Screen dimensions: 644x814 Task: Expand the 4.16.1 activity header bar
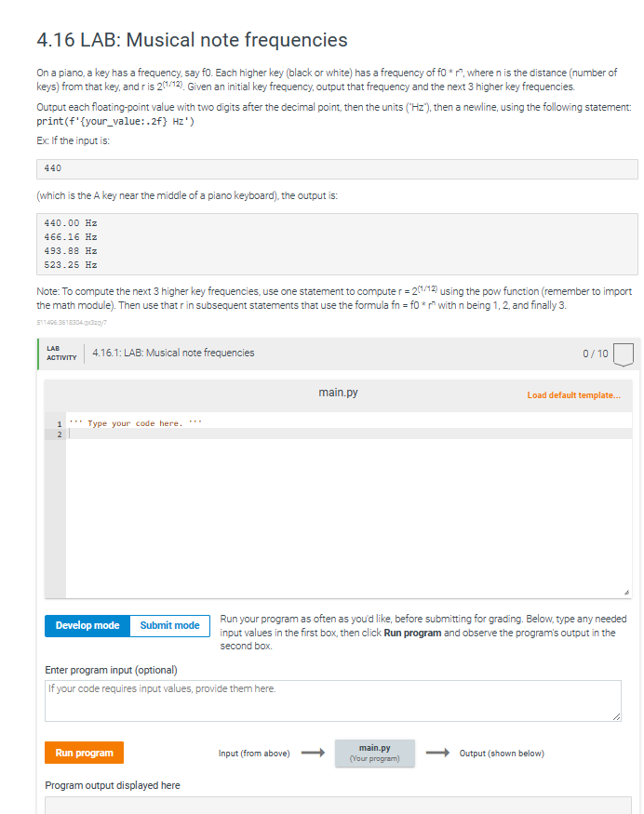(x=177, y=353)
